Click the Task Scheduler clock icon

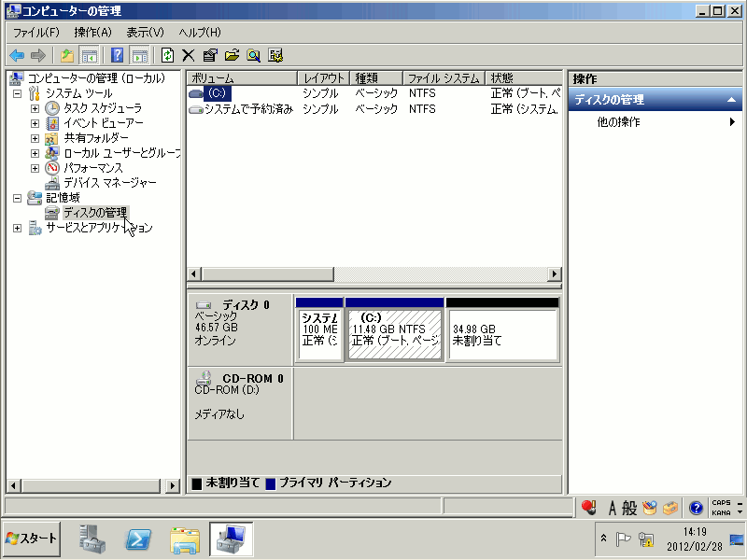pos(52,108)
